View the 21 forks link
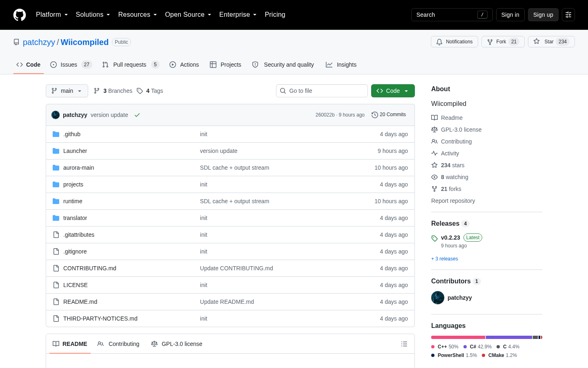 tap(446, 189)
